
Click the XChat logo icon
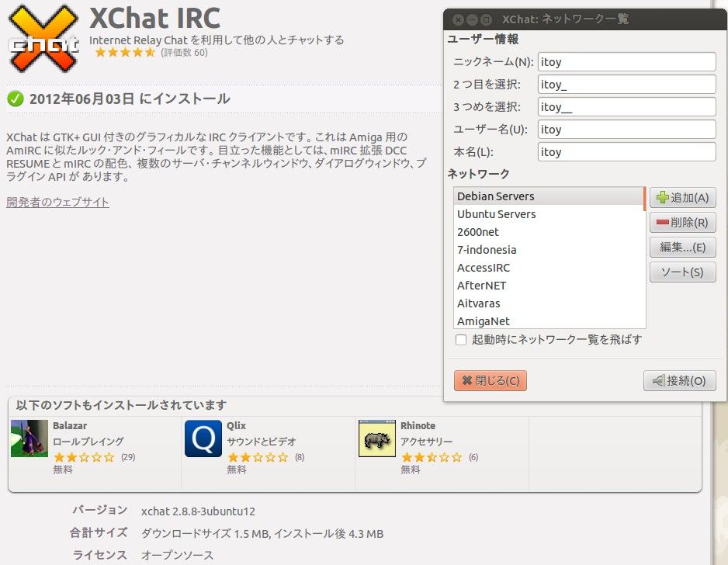pyautogui.click(x=44, y=38)
